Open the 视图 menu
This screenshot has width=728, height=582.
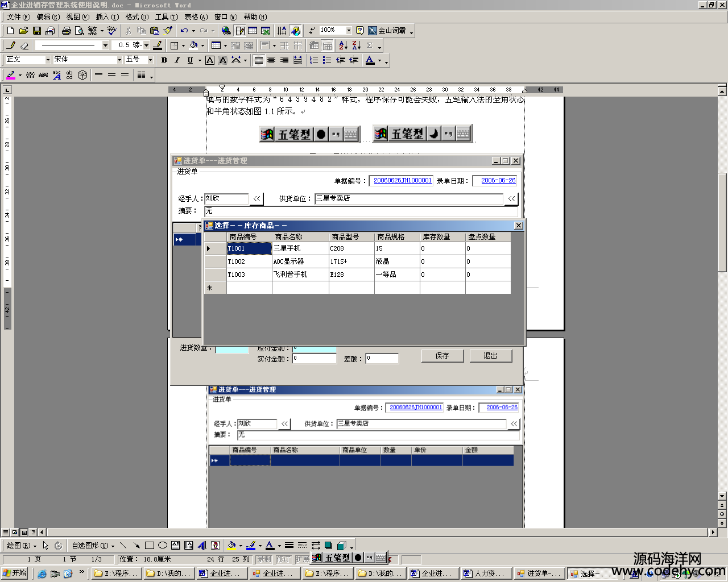(77, 17)
